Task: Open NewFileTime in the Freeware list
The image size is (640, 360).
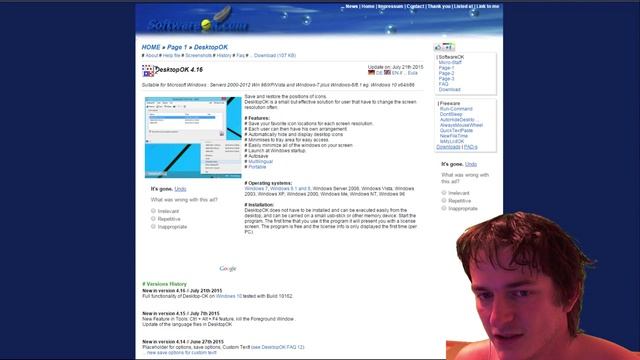Action: point(454,136)
